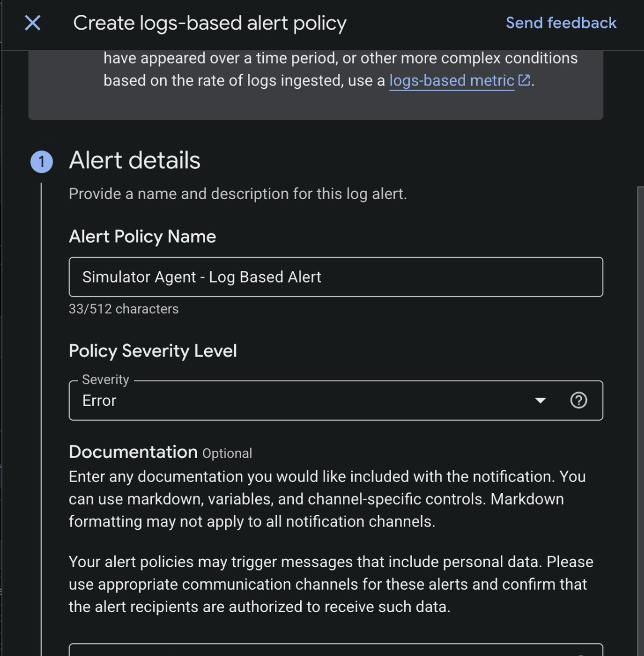Click the Alert details step heading
This screenshot has height=656, width=644.
coord(134,161)
